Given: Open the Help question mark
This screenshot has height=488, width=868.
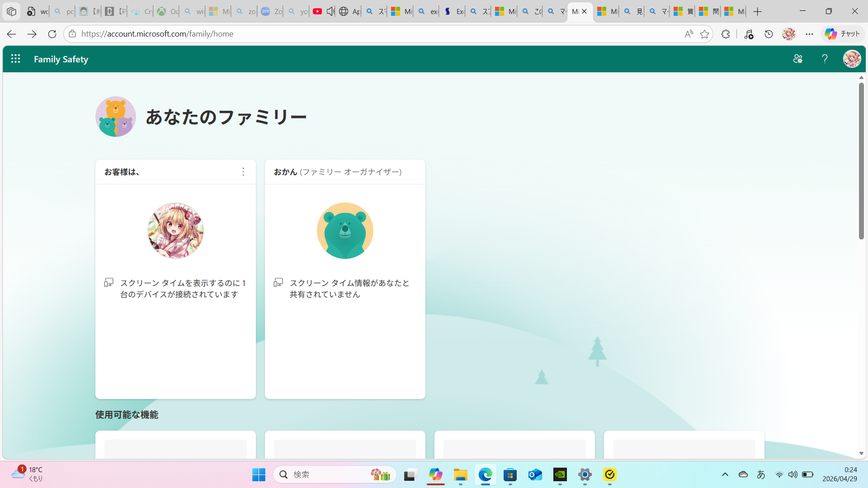Looking at the screenshot, I should pos(825,59).
